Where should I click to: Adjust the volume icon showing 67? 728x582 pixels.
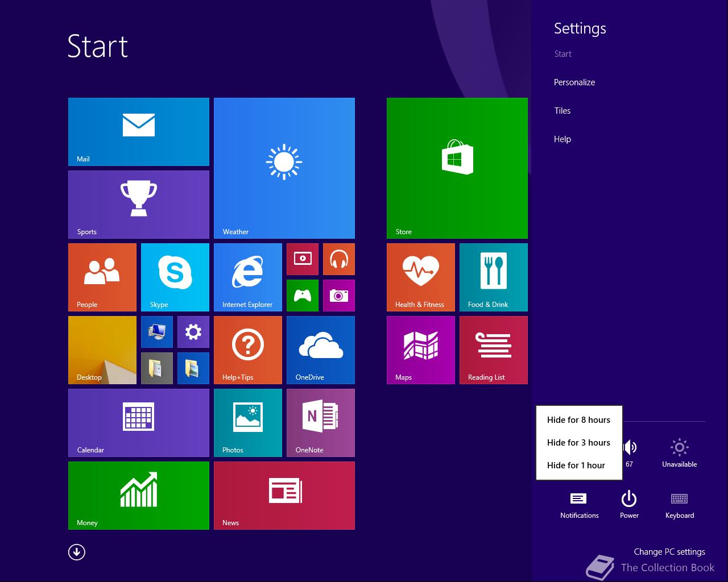click(630, 453)
